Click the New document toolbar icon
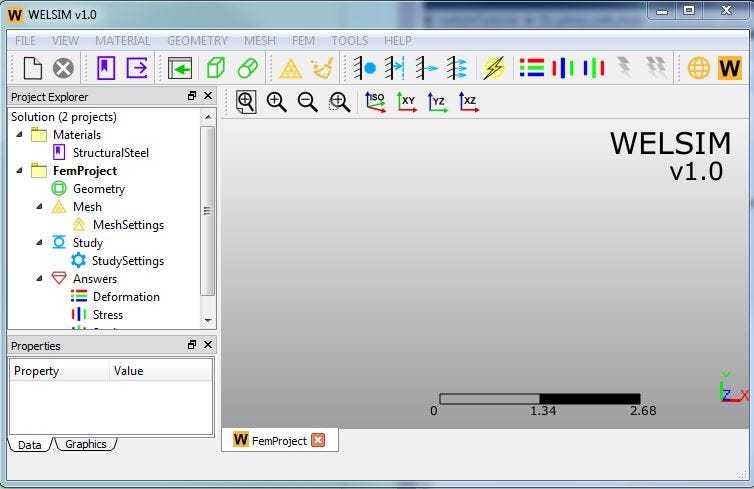This screenshot has width=754, height=489. [32, 68]
